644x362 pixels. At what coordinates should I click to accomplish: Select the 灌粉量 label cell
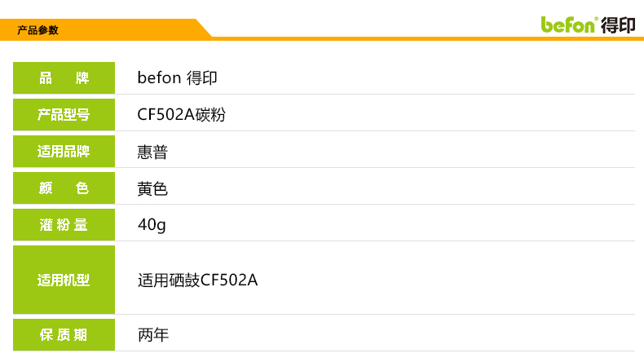tap(64, 225)
